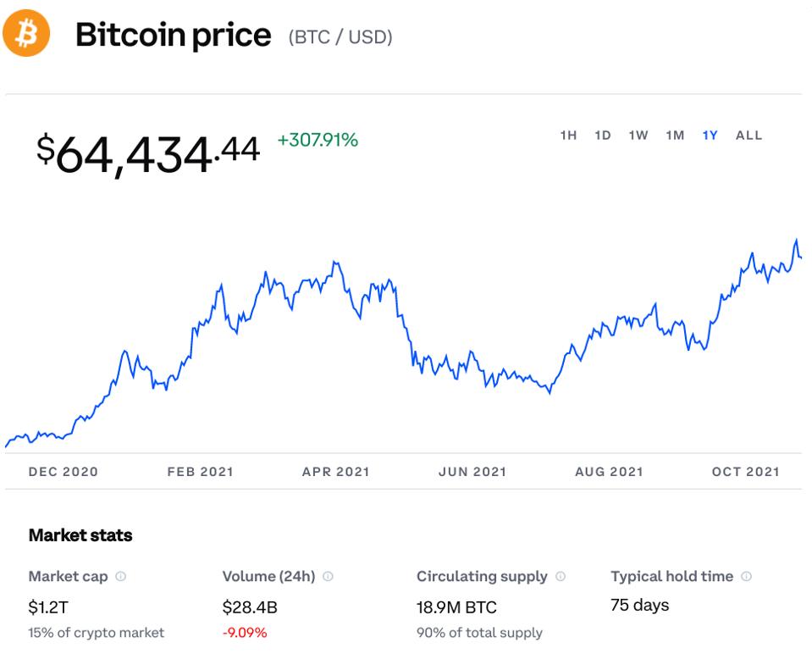Open the Typical hold time info icon
812x659 pixels.
tap(746, 576)
